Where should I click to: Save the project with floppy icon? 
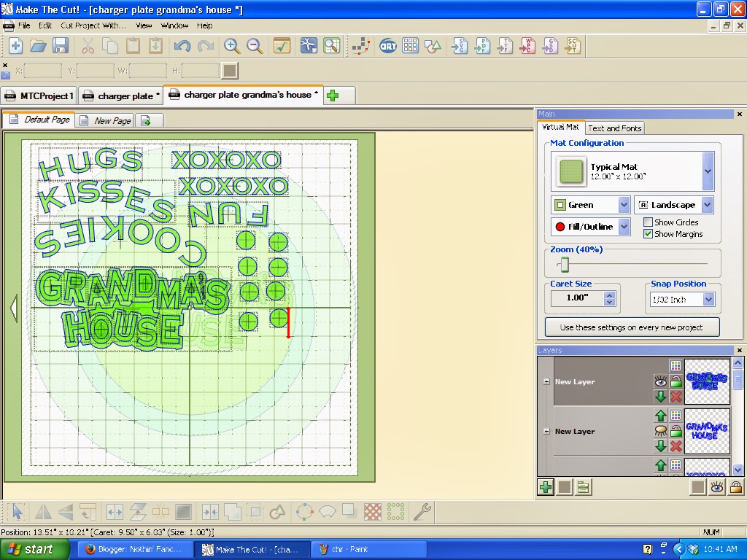(x=61, y=46)
